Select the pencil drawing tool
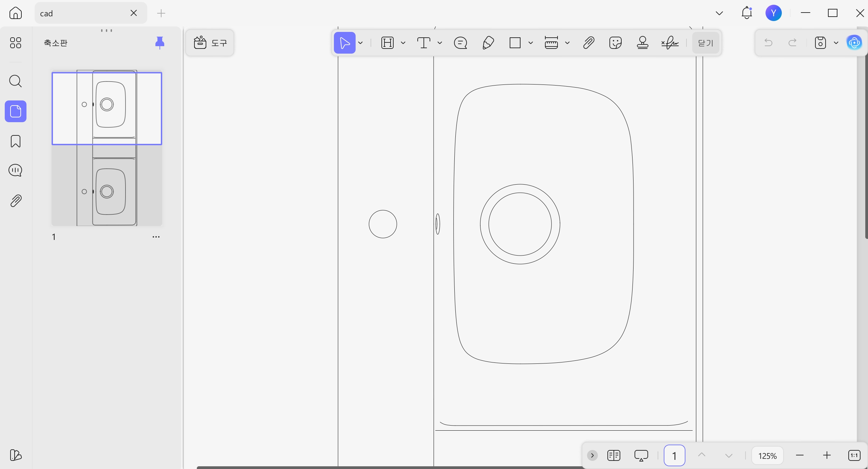 coord(488,43)
